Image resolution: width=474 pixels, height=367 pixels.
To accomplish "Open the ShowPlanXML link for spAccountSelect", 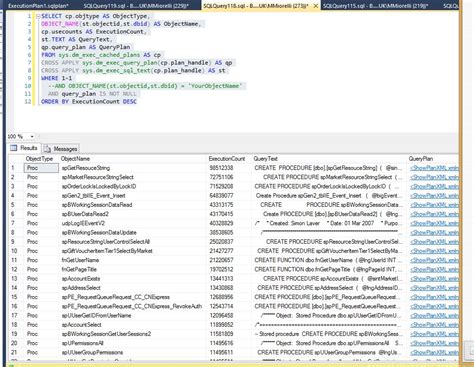I will 434,325.
